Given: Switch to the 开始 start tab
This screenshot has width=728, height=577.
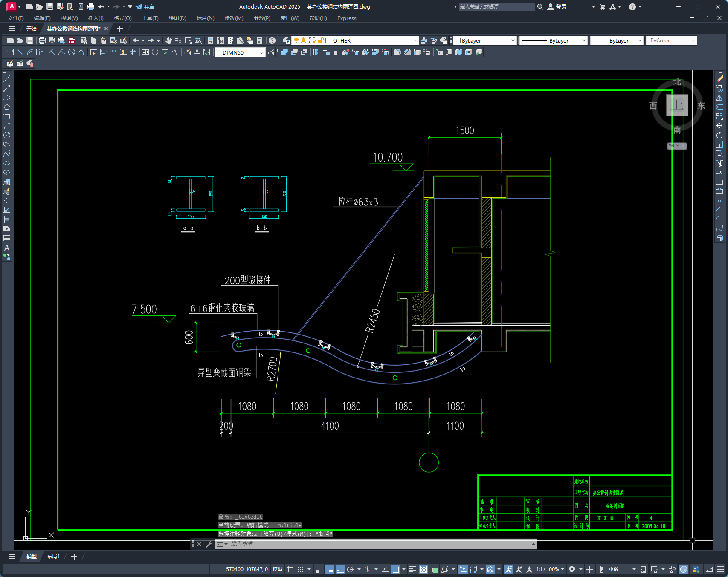Looking at the screenshot, I should (x=31, y=29).
